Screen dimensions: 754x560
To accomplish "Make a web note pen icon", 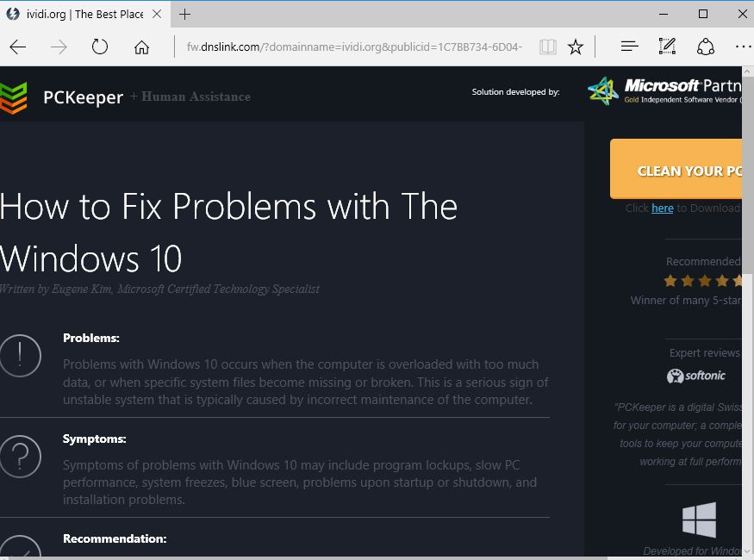I will (667, 47).
